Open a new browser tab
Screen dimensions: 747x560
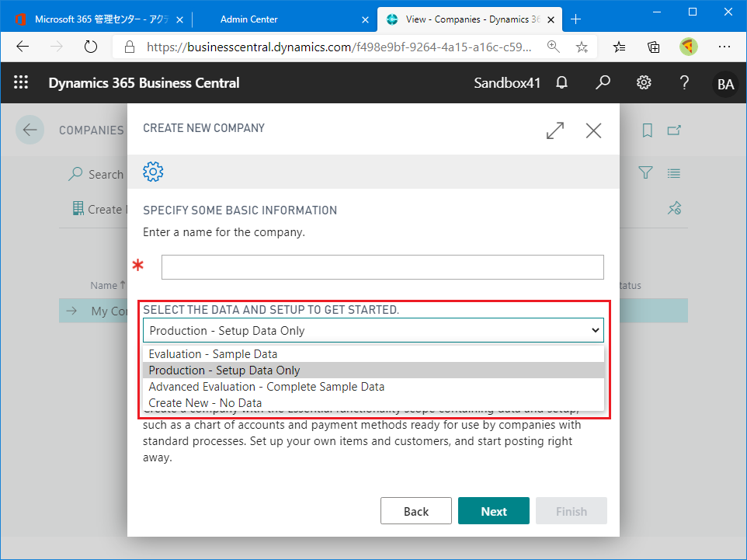[575, 19]
